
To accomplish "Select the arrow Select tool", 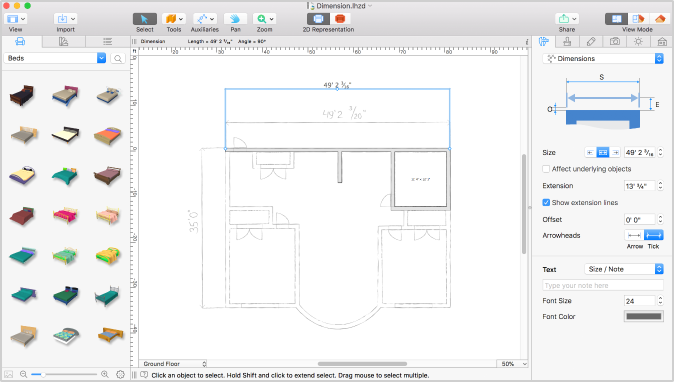I will pyautogui.click(x=144, y=19).
